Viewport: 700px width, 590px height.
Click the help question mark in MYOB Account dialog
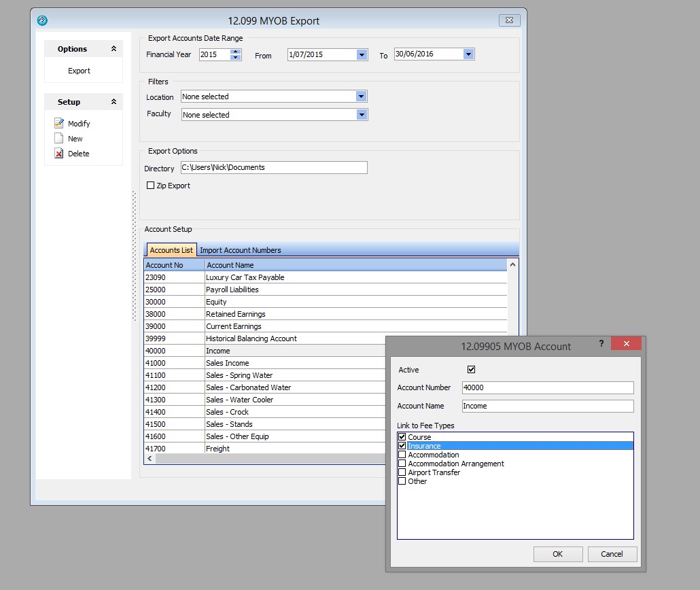601,344
